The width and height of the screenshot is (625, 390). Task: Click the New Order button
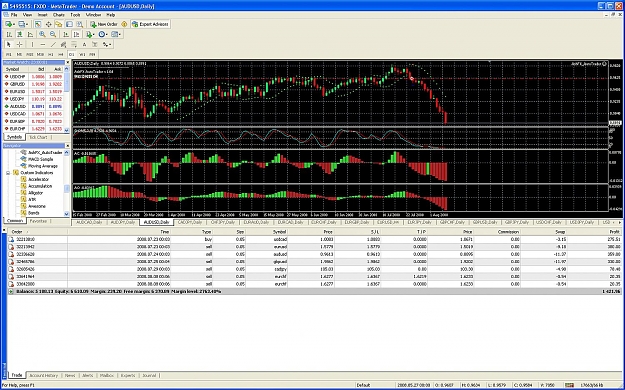pyautogui.click(x=104, y=24)
